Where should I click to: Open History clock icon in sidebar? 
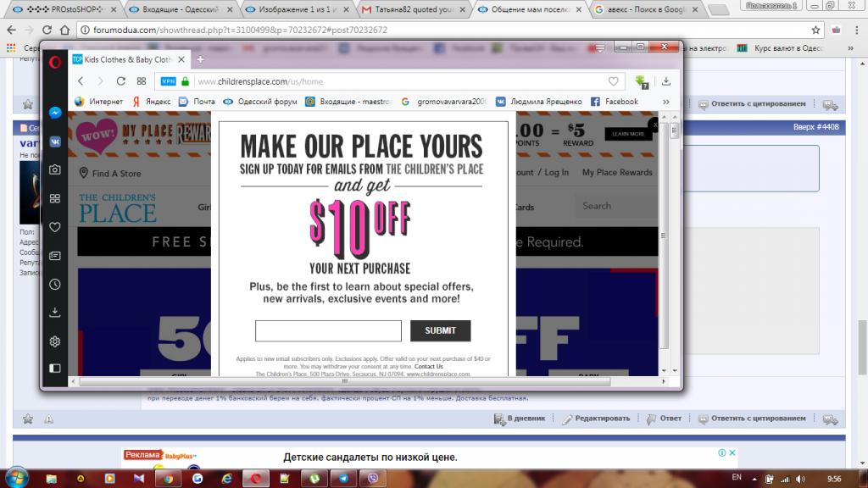pos(54,284)
